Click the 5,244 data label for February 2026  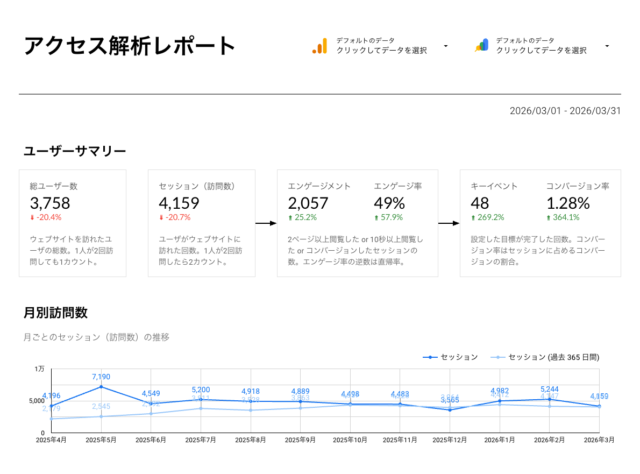click(549, 389)
